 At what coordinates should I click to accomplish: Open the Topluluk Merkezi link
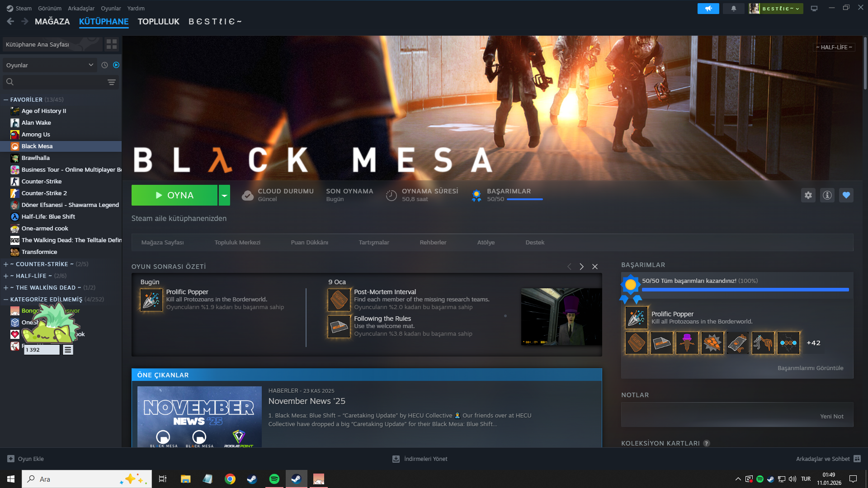(237, 243)
